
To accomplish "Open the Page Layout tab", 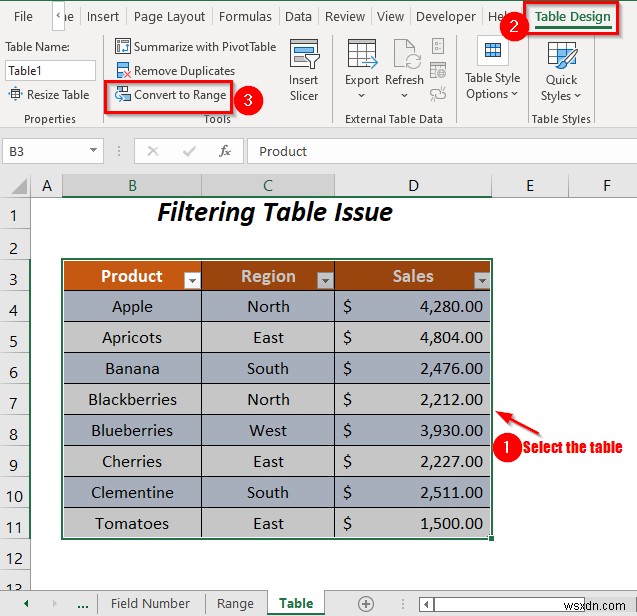I will point(169,17).
